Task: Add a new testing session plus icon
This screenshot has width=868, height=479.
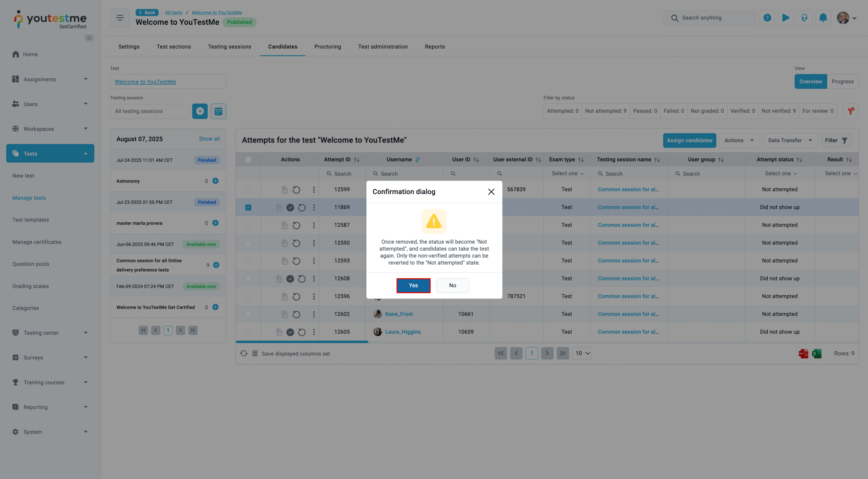Action: tap(200, 111)
